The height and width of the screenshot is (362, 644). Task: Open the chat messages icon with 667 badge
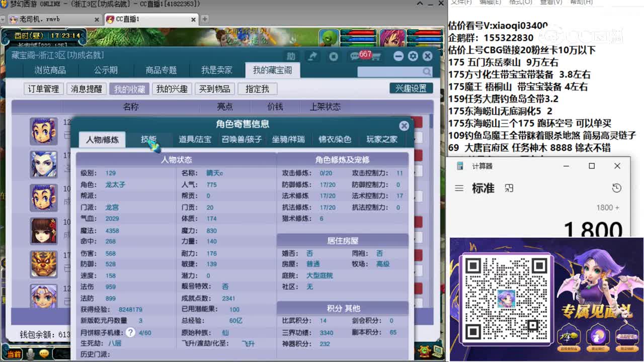point(355,56)
